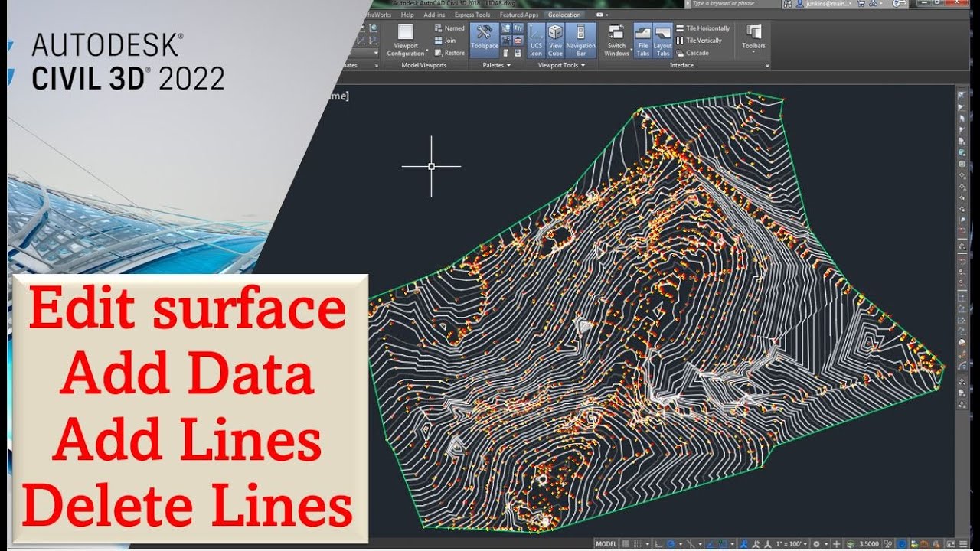
Task: Toggle isometric drafting icon in status bar
Action: (691, 543)
